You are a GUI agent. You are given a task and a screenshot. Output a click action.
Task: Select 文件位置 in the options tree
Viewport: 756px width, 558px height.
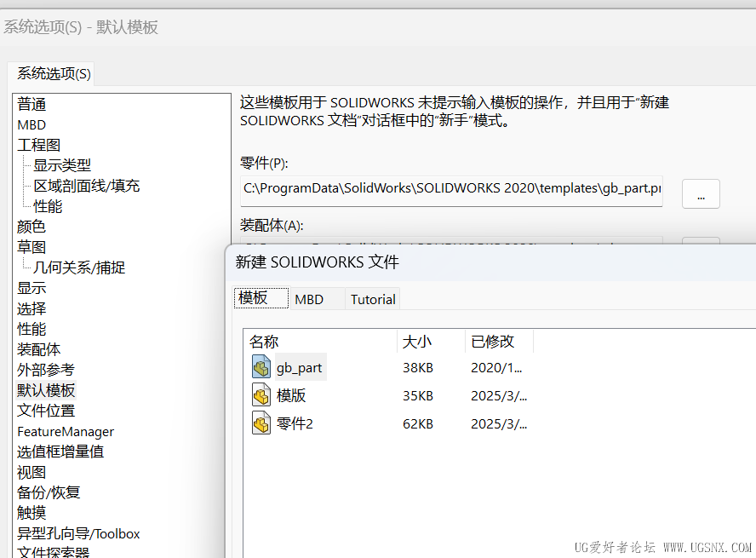click(46, 411)
